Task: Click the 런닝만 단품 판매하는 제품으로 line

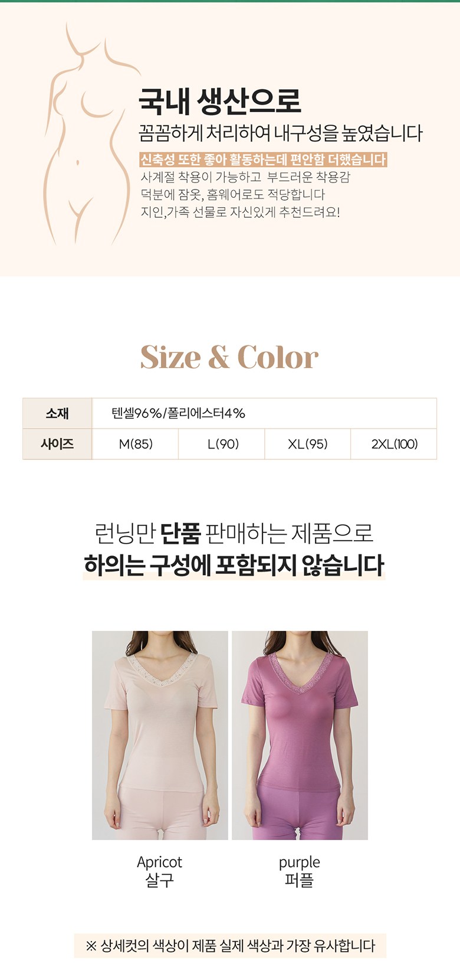Action: pos(234,533)
